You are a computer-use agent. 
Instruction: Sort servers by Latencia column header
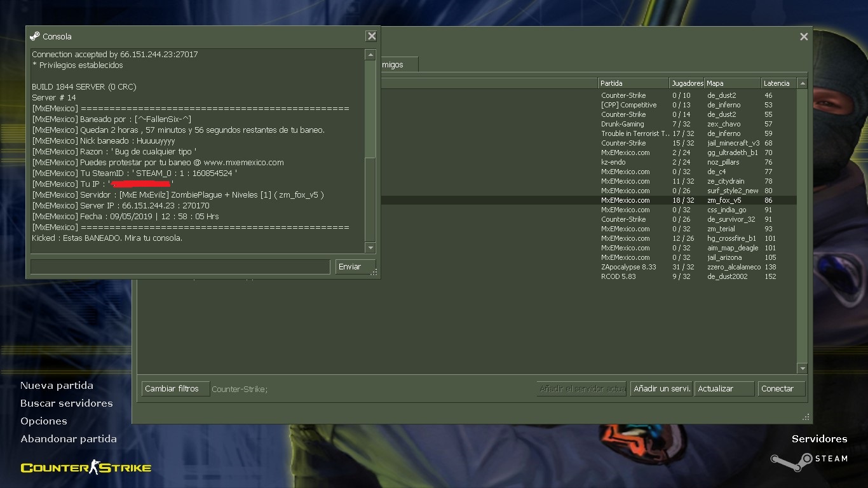tap(779, 83)
